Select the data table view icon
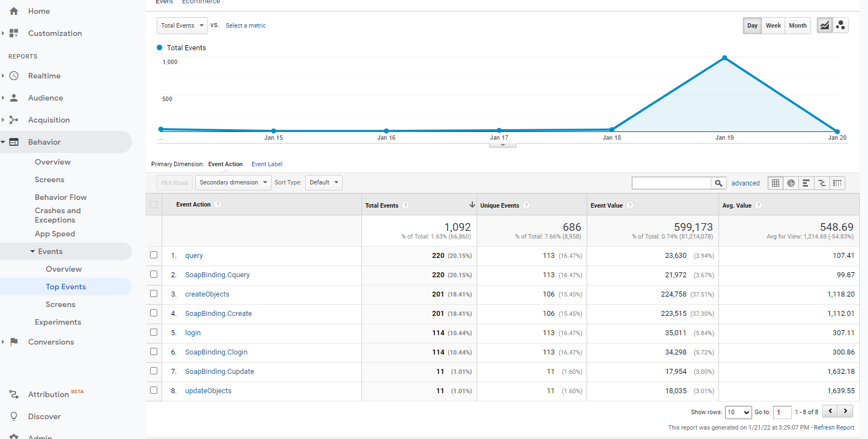Viewport: 868px width, 439px height. [x=775, y=183]
